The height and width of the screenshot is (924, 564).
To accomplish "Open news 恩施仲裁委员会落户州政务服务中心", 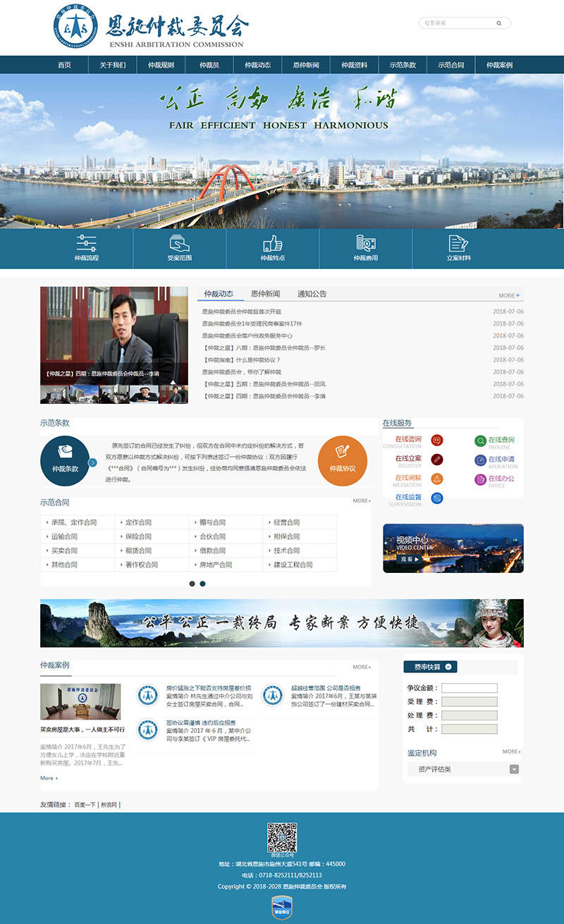I will coord(247,335).
